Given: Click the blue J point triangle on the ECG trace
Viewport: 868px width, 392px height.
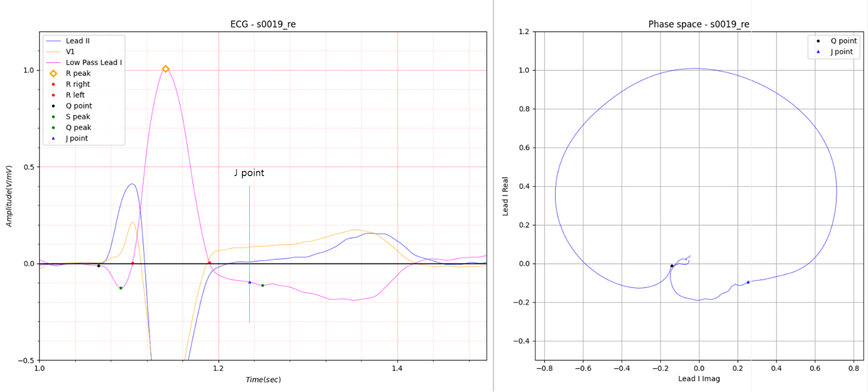Looking at the screenshot, I should click(x=250, y=282).
